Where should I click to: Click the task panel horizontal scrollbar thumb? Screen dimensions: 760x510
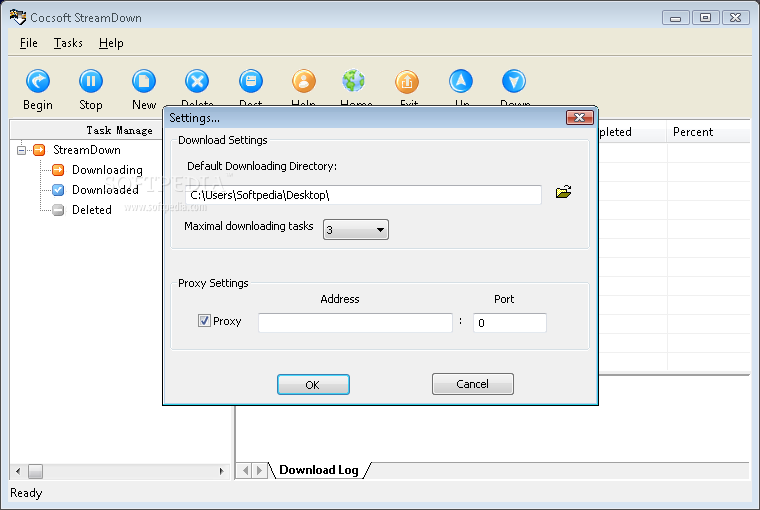(35, 471)
